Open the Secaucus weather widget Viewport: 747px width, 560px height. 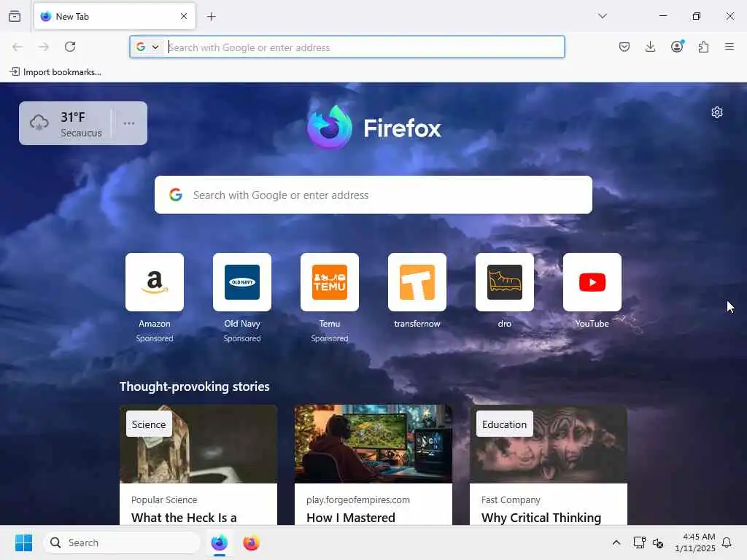click(x=65, y=123)
